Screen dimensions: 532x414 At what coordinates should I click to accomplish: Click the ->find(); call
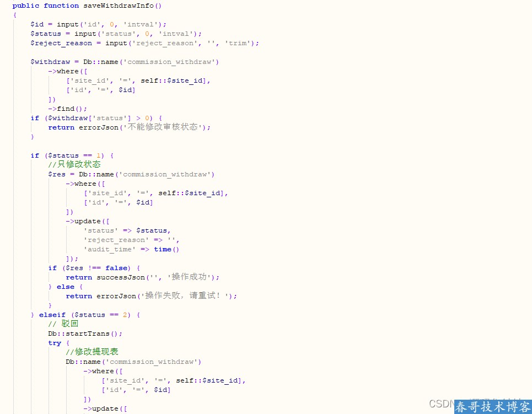[x=67, y=109]
